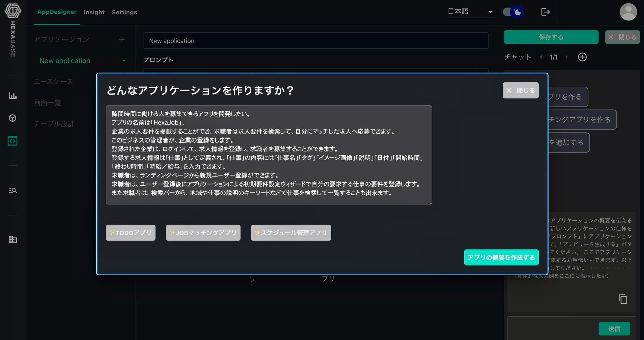Switch to the Settings tab
Screen dimensions: 644x340
(x=124, y=12)
